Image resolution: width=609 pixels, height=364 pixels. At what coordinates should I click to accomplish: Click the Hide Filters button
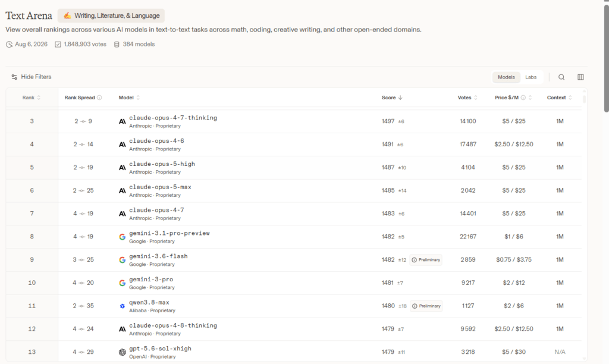[31, 77]
